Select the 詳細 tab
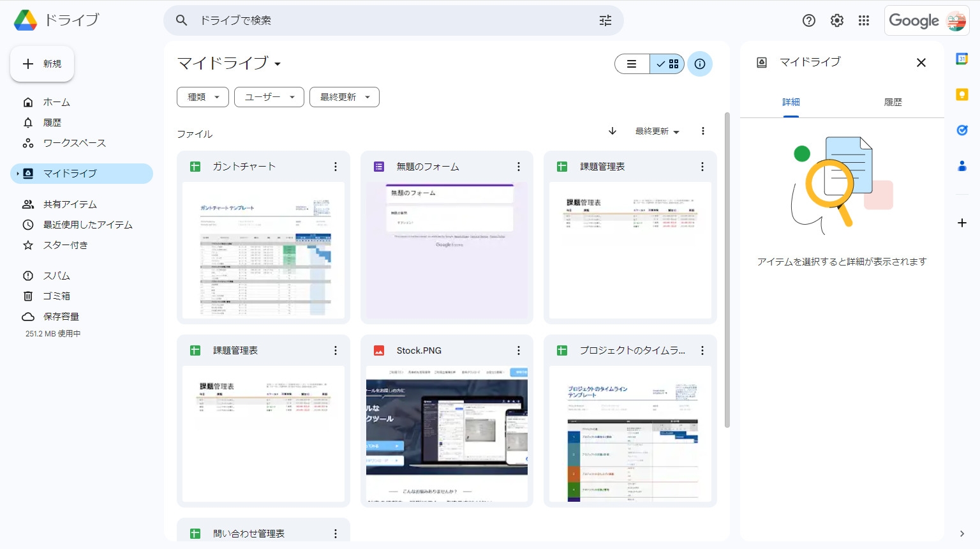 (791, 102)
